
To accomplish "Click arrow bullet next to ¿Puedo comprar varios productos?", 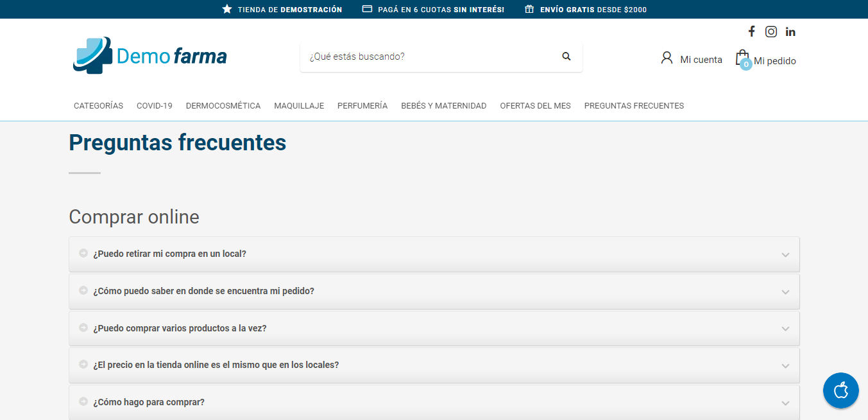I will [83, 328].
